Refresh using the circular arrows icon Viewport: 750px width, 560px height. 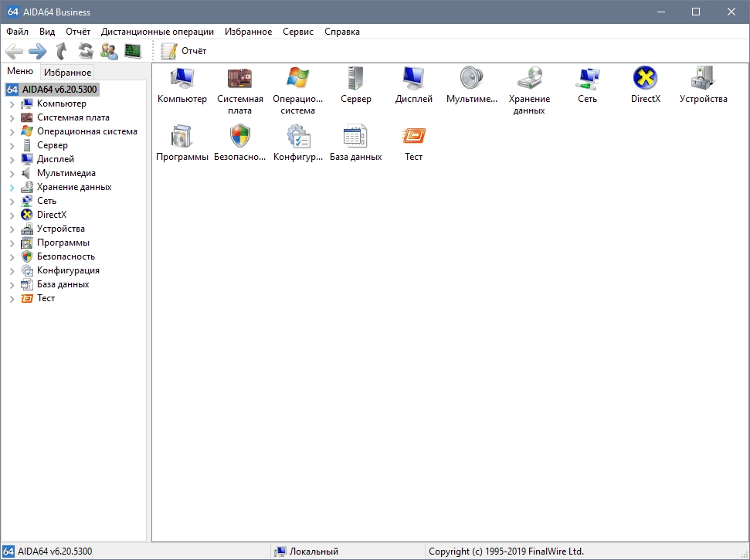coord(86,51)
